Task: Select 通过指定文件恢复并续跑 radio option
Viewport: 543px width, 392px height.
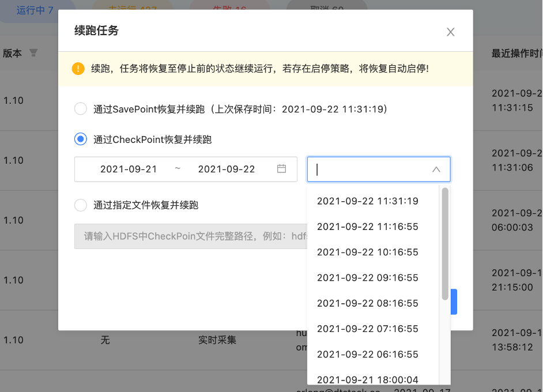Action: (x=81, y=205)
